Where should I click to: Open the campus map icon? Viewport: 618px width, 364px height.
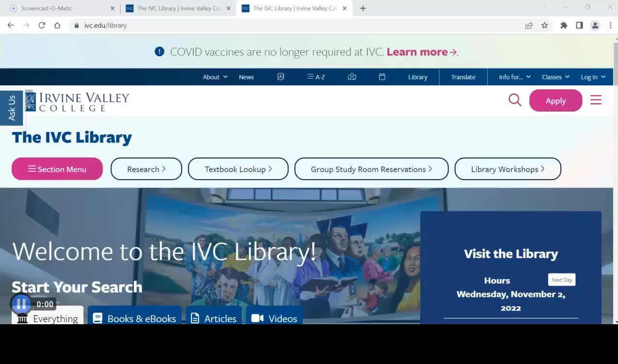(x=352, y=77)
